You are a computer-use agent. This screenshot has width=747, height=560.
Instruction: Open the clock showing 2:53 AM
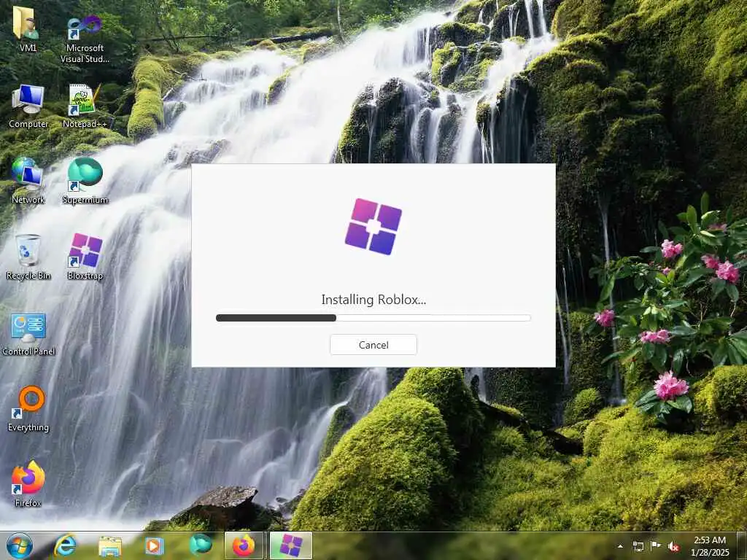click(x=710, y=546)
